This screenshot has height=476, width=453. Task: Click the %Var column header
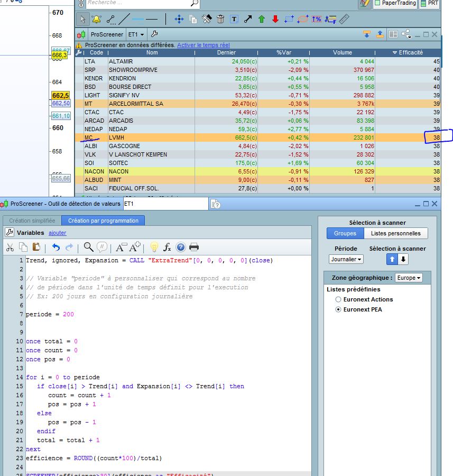tap(284, 52)
